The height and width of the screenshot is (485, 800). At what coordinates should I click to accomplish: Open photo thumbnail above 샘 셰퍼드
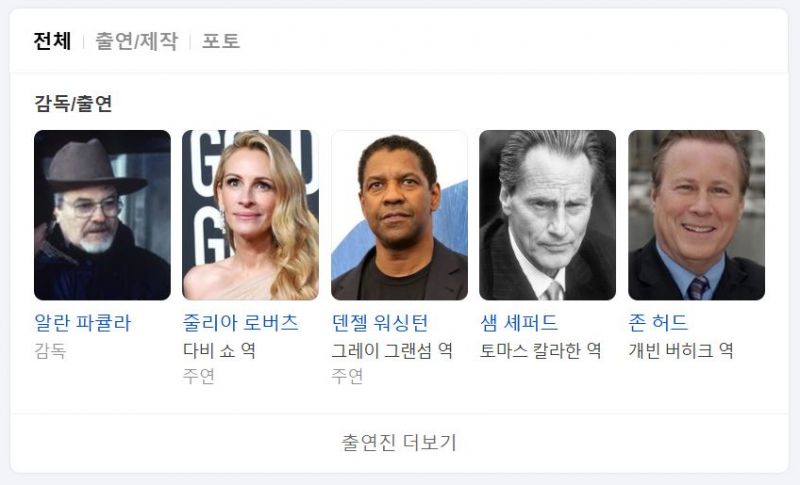click(x=547, y=215)
